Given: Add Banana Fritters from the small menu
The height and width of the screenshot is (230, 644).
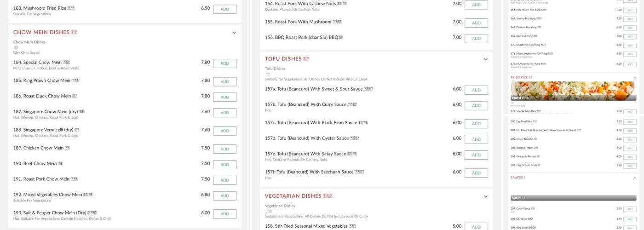Looking at the screenshot, I should [630, 148].
